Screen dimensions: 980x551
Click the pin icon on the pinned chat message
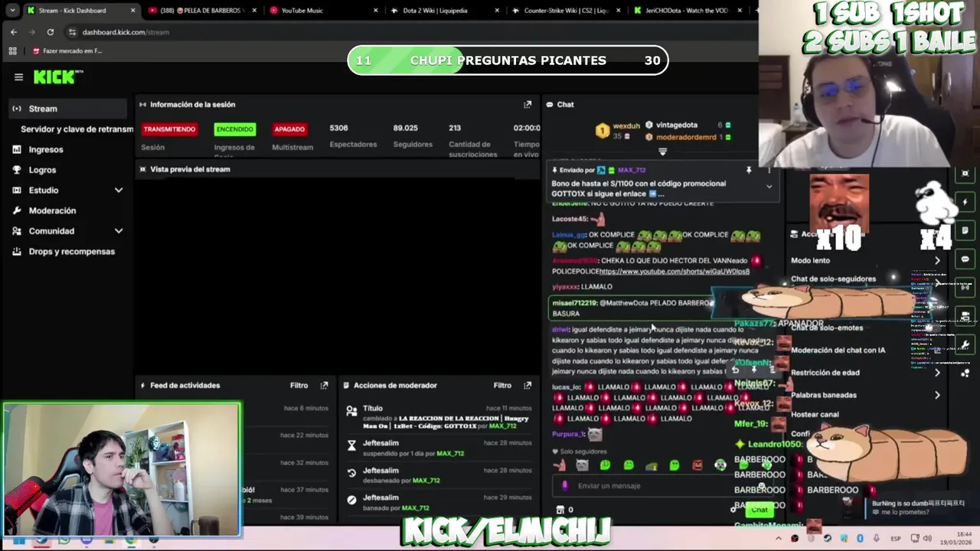(x=749, y=170)
